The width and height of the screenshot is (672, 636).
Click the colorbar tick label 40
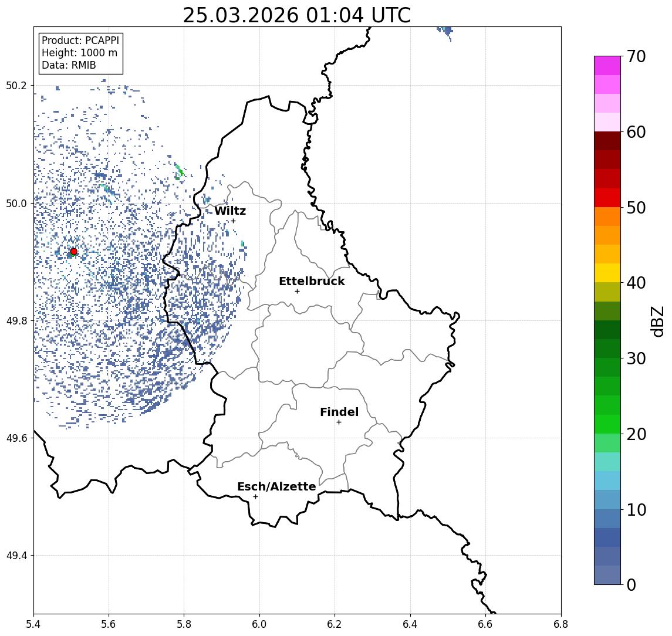coord(636,283)
